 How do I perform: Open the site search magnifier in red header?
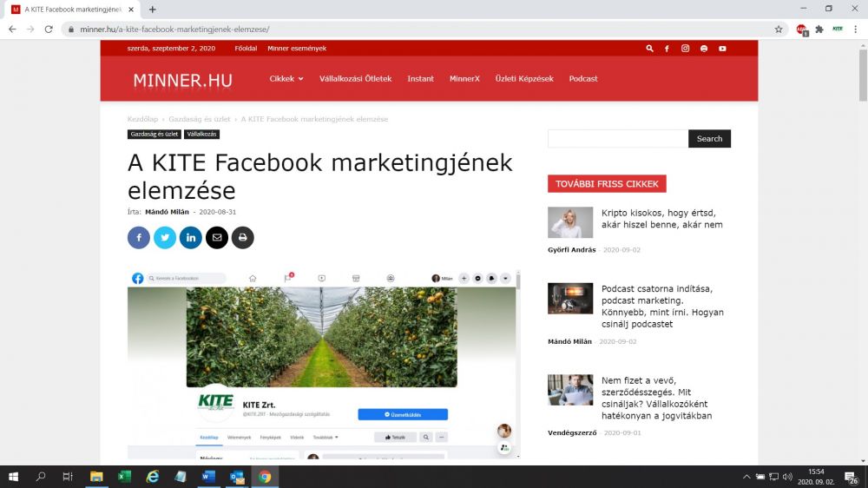tap(649, 48)
